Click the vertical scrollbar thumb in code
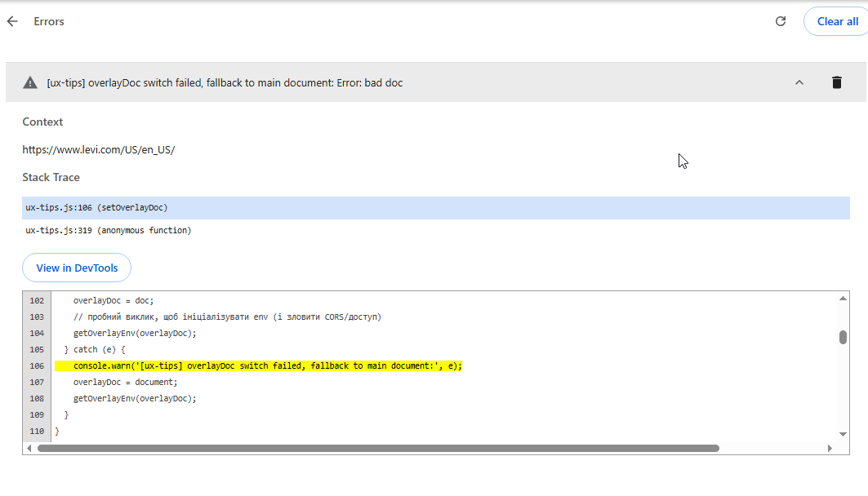The width and height of the screenshot is (868, 496). pyautogui.click(x=843, y=337)
